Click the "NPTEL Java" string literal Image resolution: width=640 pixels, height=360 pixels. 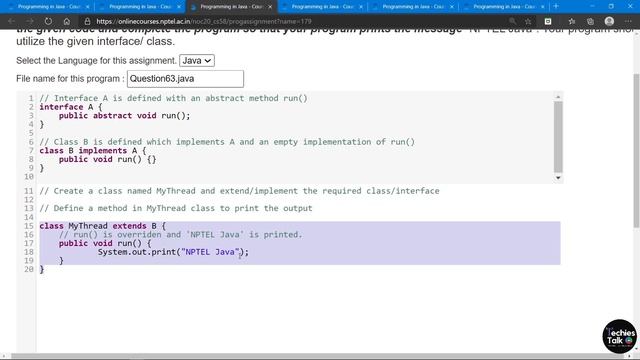(x=210, y=252)
